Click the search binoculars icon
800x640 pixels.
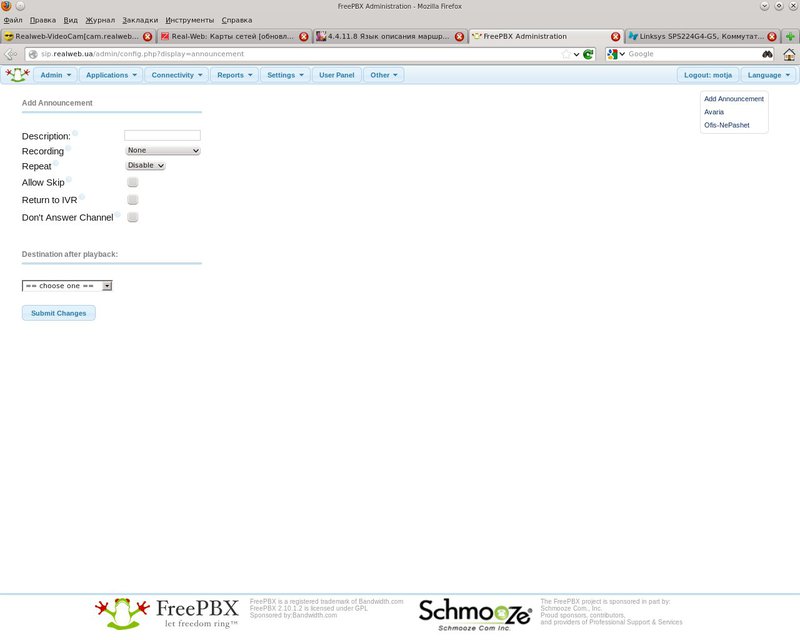click(767, 54)
